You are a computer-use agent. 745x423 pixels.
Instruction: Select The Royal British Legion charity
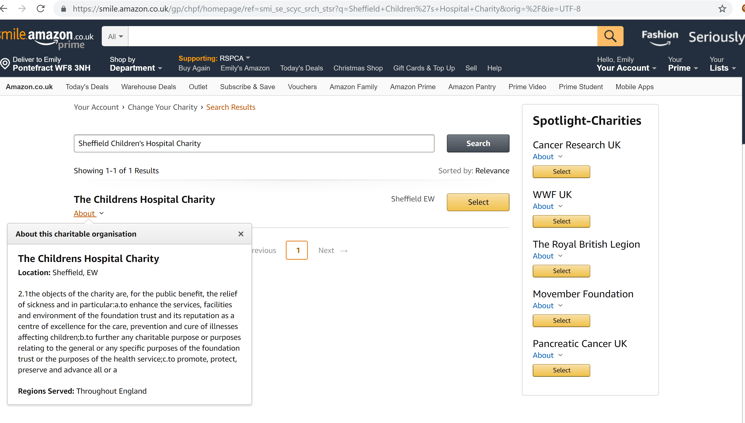coord(561,271)
